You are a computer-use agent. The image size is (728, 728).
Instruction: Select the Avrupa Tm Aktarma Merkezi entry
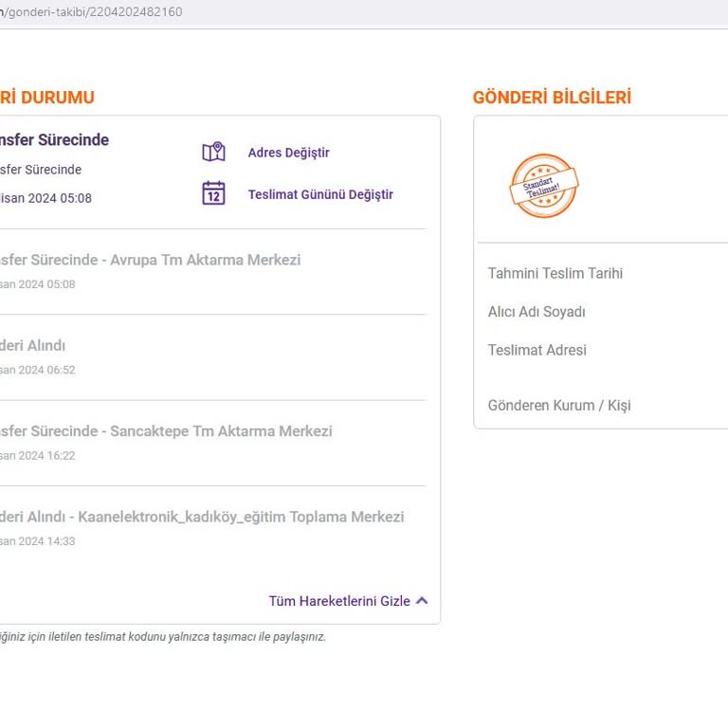coord(150,260)
